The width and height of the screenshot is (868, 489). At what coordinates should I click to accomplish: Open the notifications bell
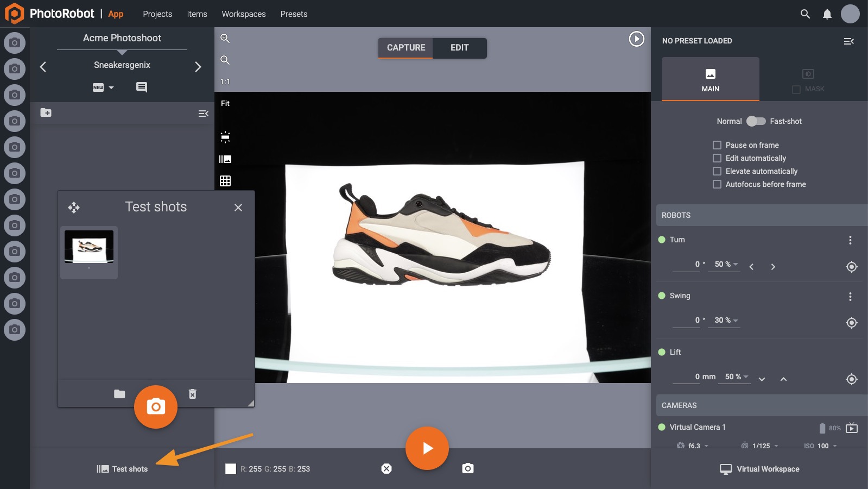[827, 14]
